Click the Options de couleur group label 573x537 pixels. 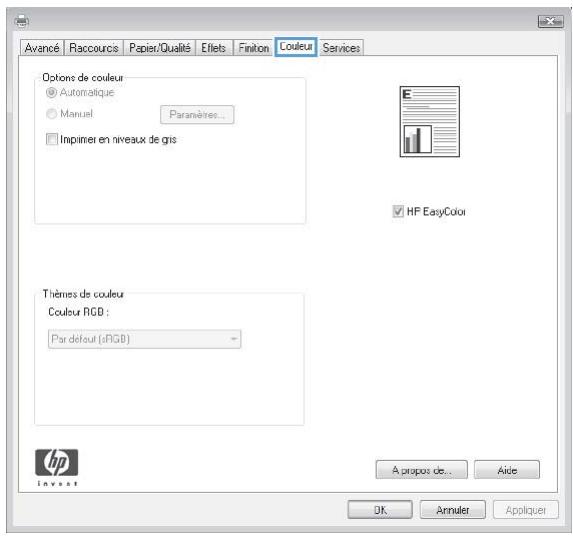pos(83,77)
